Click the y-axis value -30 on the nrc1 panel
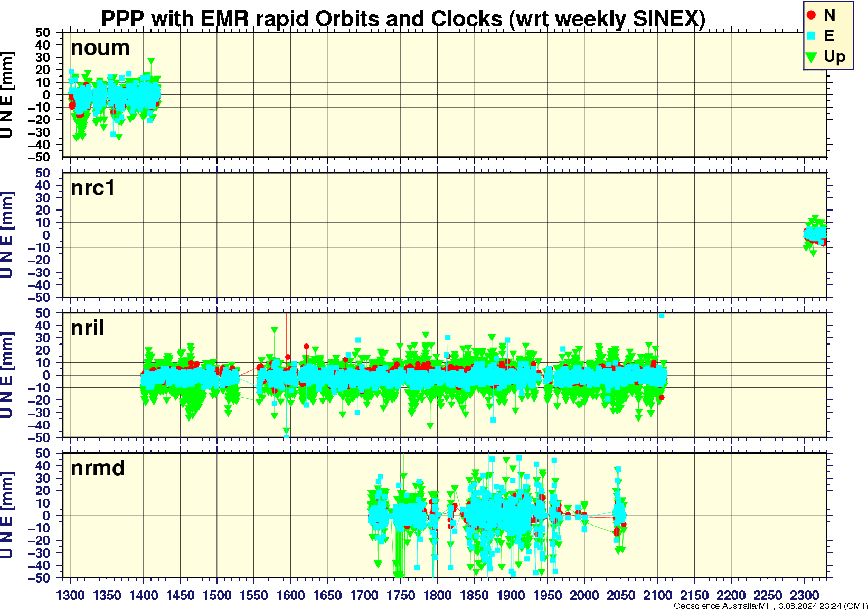This screenshot has width=868, height=611. click(39, 272)
